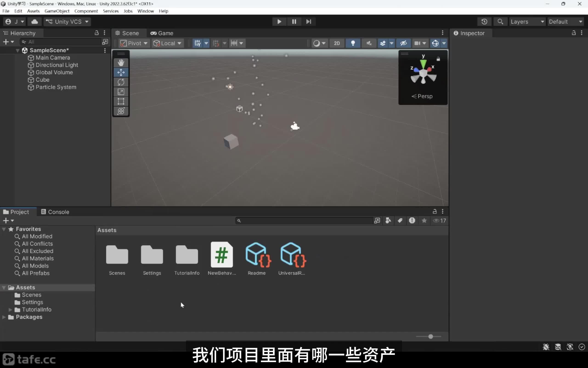Lock the Inspector panel

tap(574, 33)
